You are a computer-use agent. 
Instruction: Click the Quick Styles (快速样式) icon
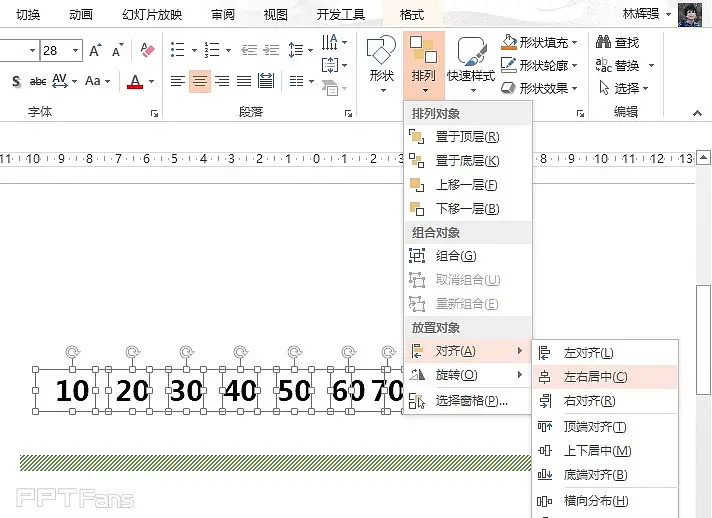(471, 58)
